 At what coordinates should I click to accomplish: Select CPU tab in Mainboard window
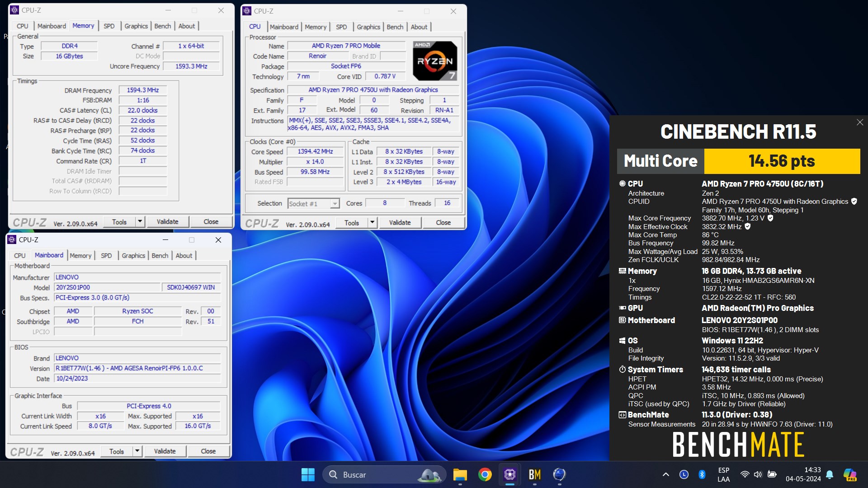[20, 255]
